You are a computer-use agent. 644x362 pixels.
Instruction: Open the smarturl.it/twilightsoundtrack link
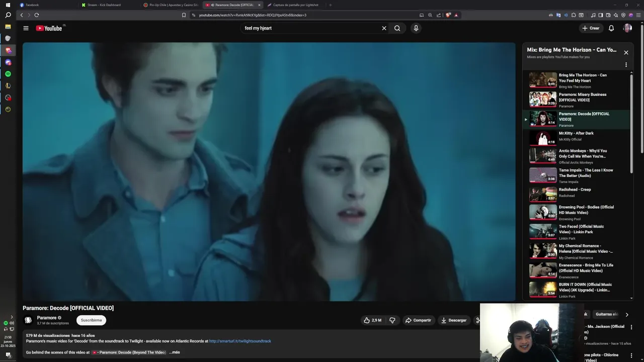click(240, 341)
